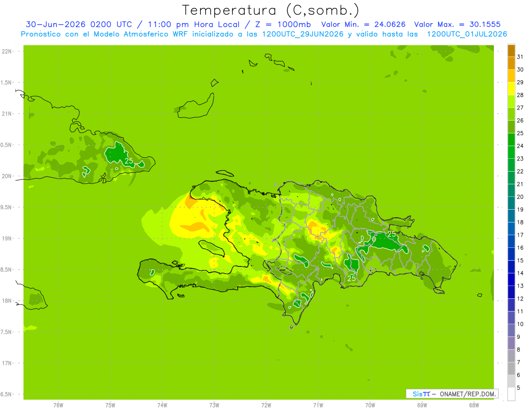
Task: Click the '1.5N' latitude label
Action: point(6,82)
